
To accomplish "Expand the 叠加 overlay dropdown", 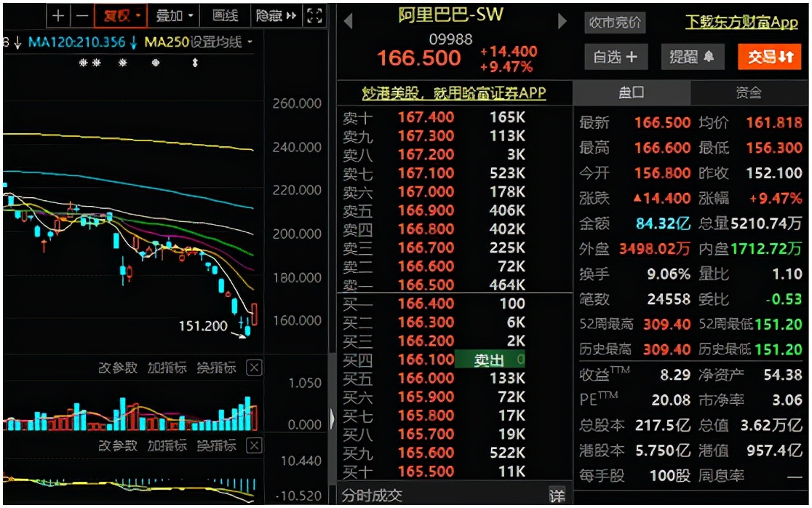I will tap(175, 15).
